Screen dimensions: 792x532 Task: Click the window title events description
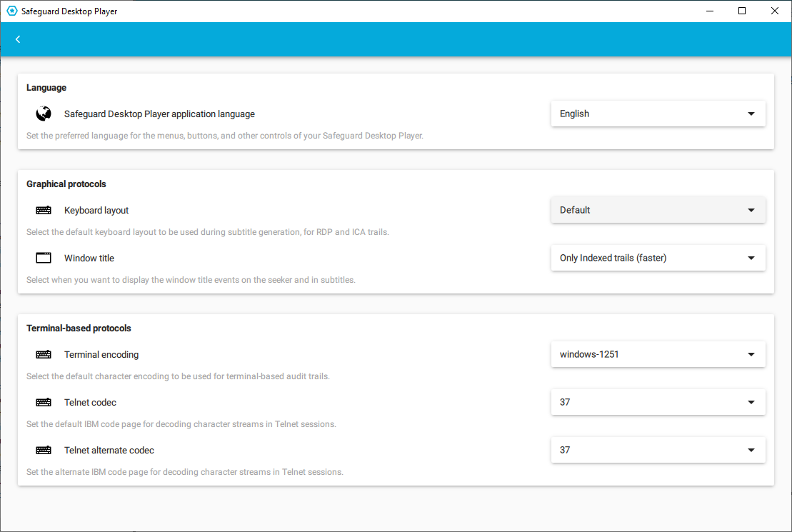[x=191, y=280]
